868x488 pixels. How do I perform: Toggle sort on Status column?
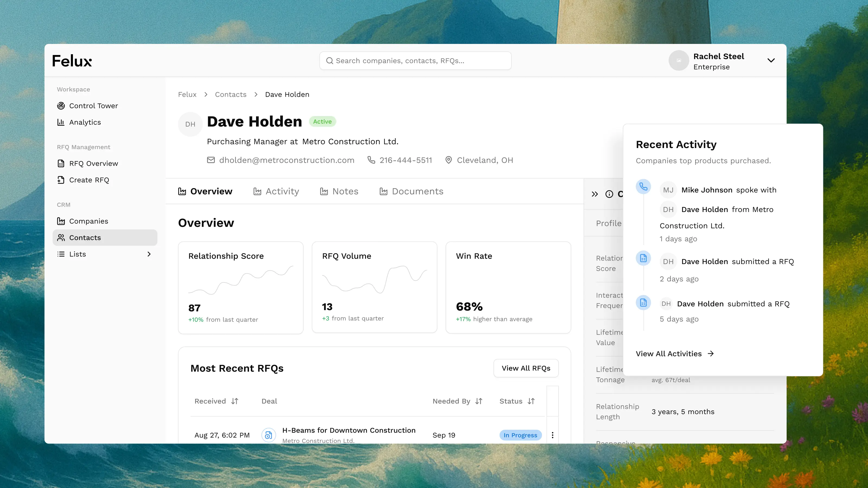click(x=531, y=401)
